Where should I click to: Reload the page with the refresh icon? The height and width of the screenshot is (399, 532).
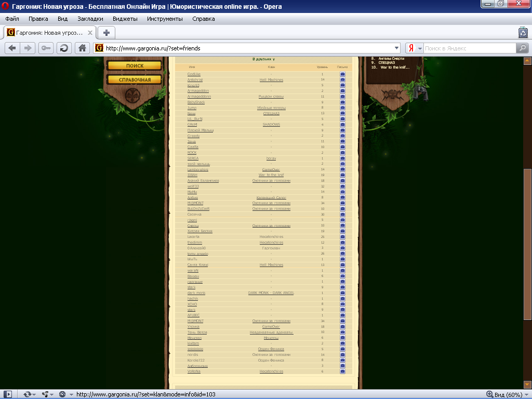64,48
